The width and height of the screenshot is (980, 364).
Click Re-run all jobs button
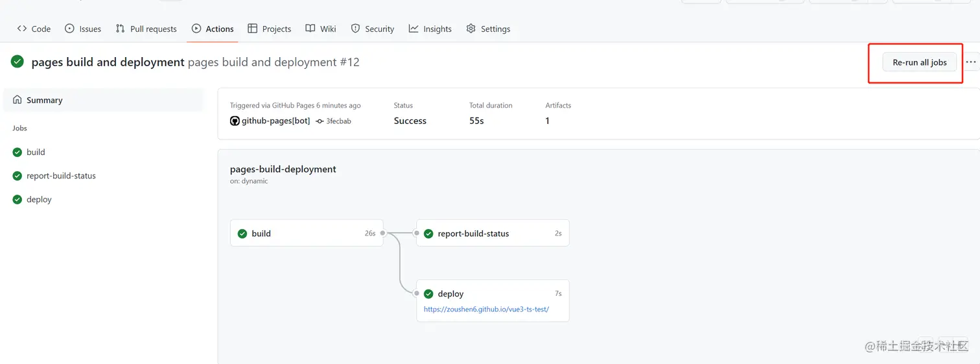(x=919, y=62)
